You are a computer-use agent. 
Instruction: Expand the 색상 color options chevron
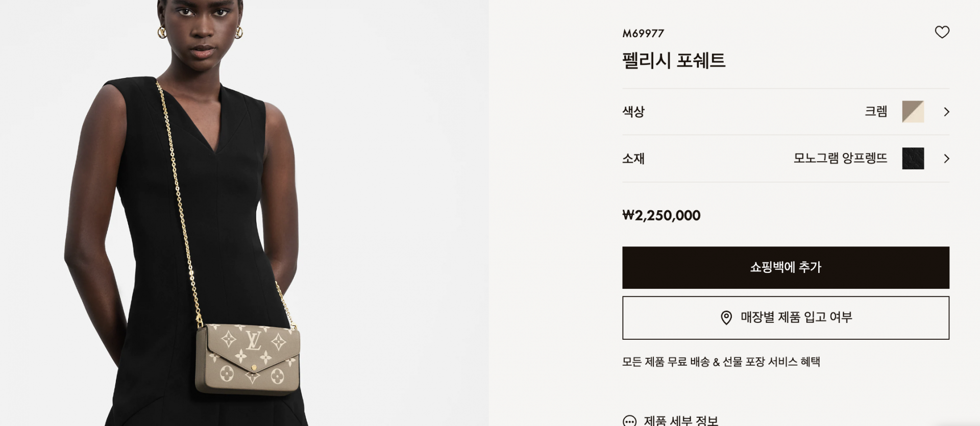click(946, 112)
